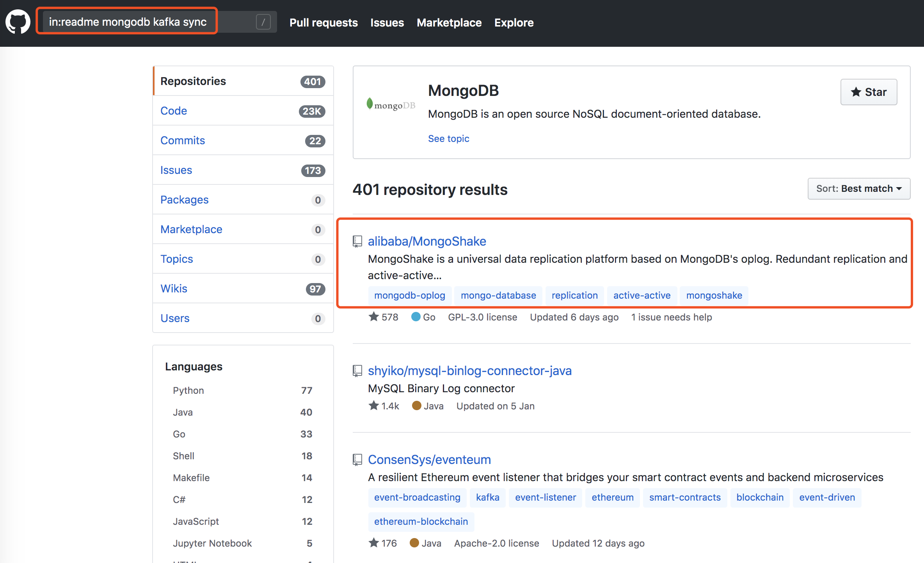Select Marketplace results filter in sidebar
Screen dimensions: 924x563
tap(243, 229)
